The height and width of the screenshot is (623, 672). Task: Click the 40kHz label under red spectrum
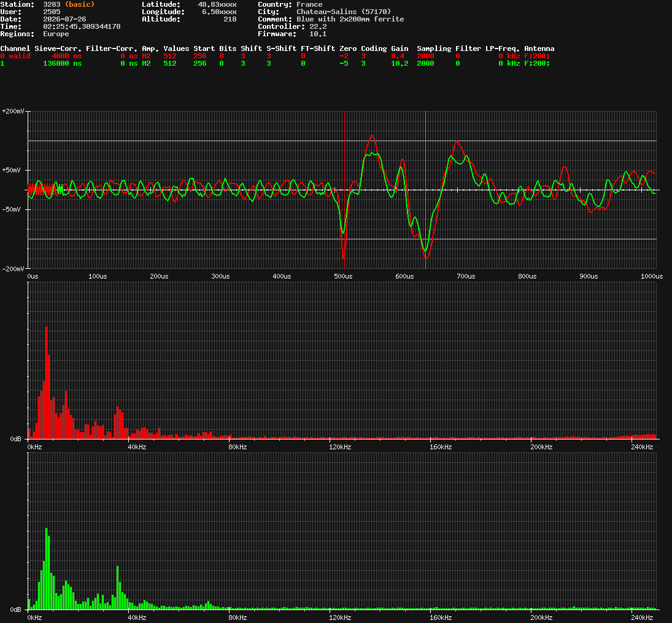137,447
